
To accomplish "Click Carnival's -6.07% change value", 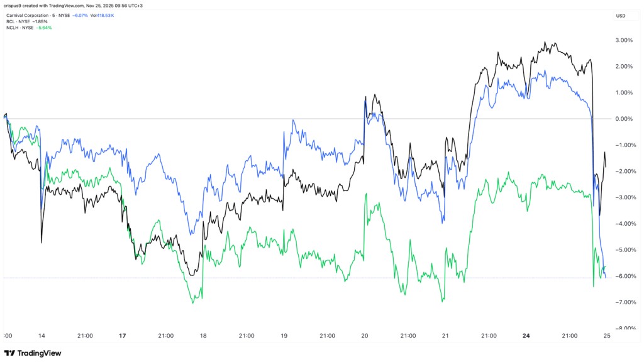I will click(x=80, y=14).
